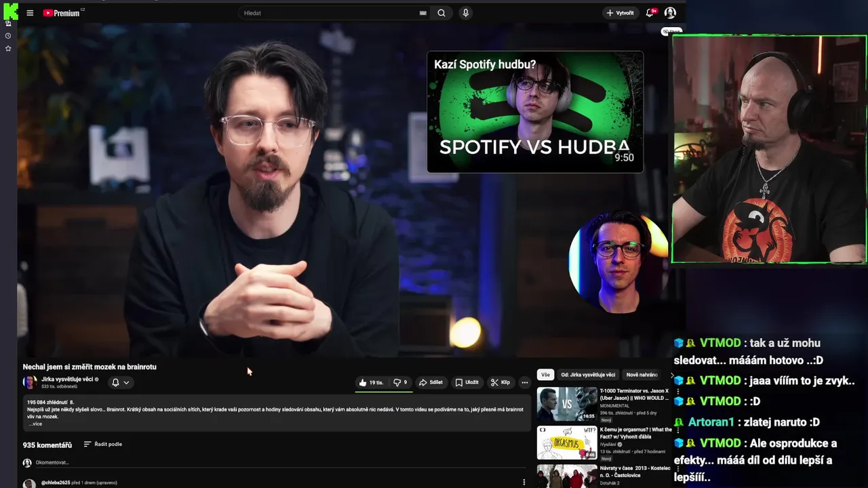
Task: Click VTMOD name in 'tak a už mohu' message
Action: 720,343
